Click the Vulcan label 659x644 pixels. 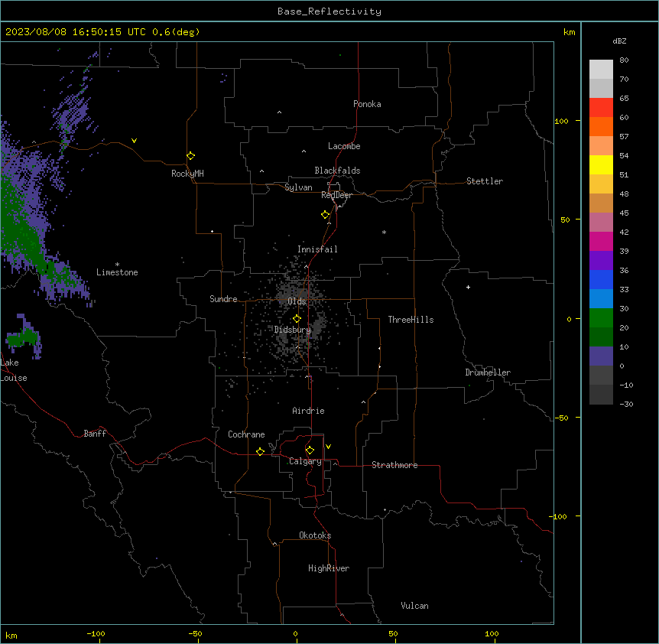[x=414, y=606]
